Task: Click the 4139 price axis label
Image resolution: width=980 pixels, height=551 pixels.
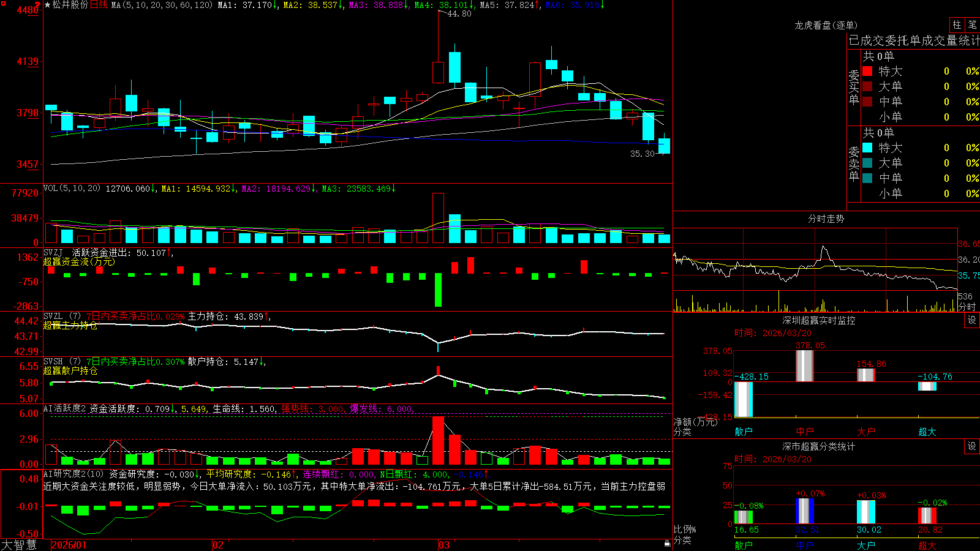Action: pos(28,62)
